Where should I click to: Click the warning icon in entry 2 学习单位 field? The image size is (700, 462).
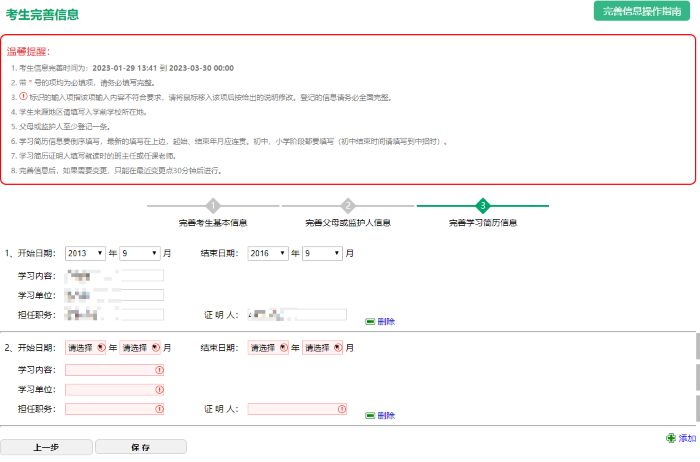159,390
